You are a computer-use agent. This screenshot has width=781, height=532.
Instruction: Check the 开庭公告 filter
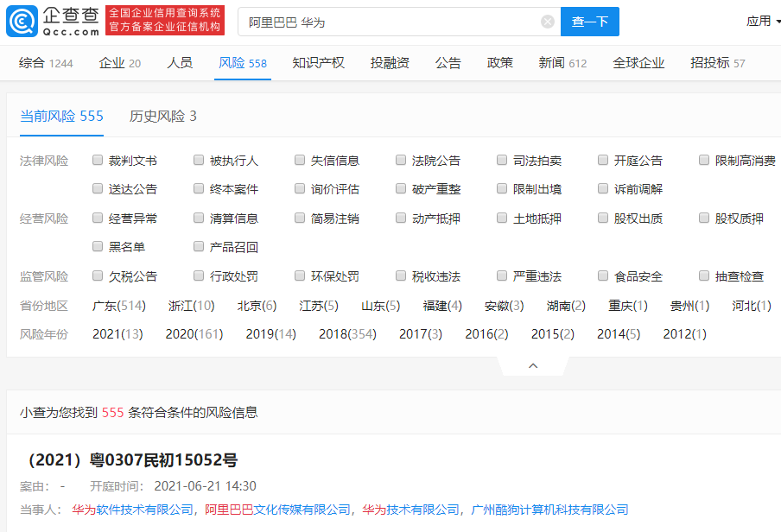[604, 160]
